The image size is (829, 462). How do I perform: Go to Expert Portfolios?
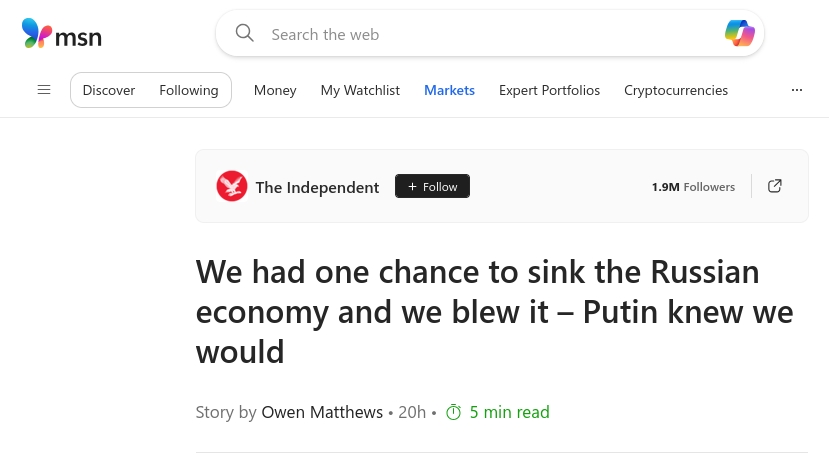(x=549, y=90)
